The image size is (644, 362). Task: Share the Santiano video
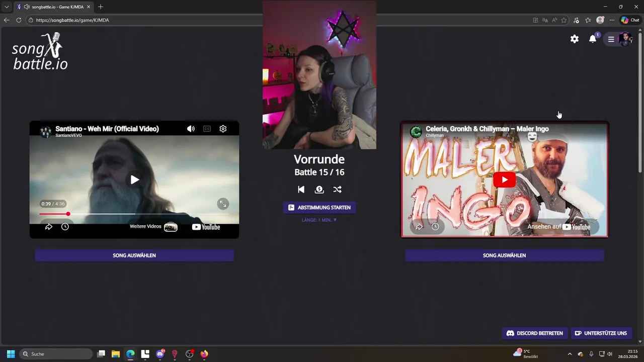pos(49,227)
